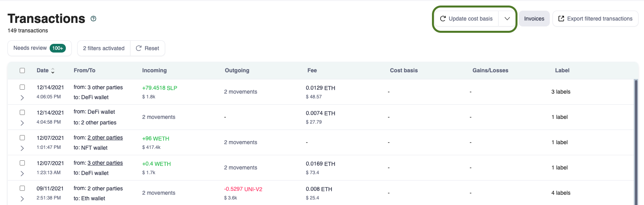Expand the 12/07/2021 1:23:13 AM transaction details
The image size is (644, 205).
(22, 173)
